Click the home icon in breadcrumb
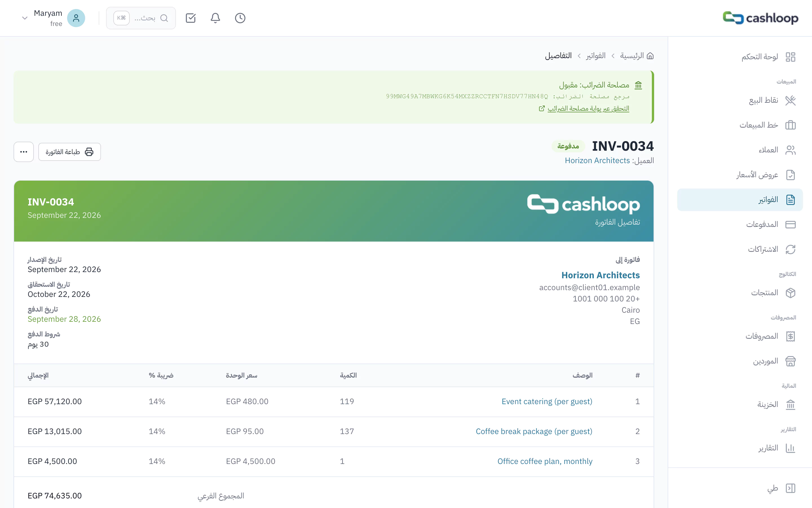The width and height of the screenshot is (812, 508). pyautogui.click(x=650, y=56)
